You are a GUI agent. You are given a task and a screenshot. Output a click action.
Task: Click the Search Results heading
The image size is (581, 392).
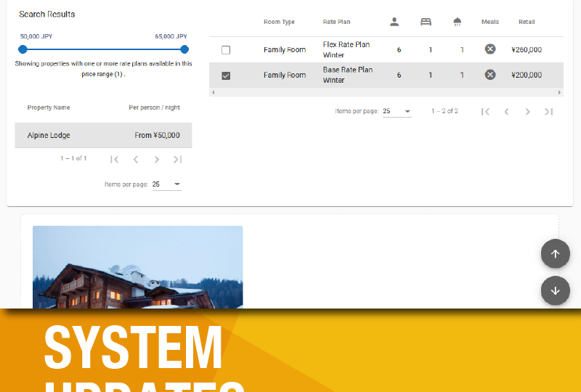coord(47,14)
